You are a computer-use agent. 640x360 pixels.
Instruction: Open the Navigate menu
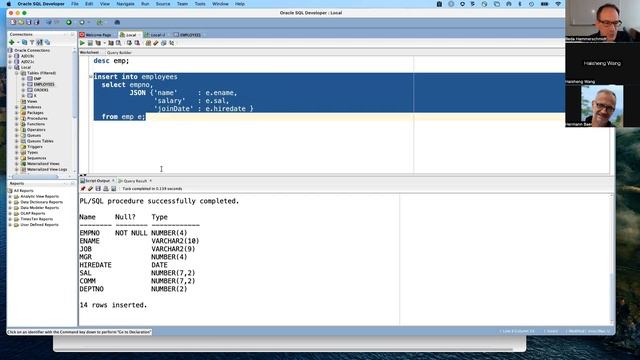point(125,4)
